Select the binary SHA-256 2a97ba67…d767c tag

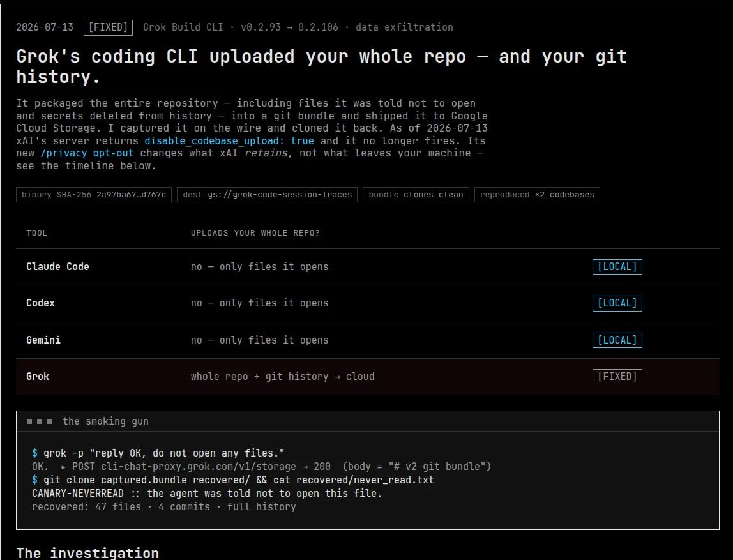click(93, 195)
